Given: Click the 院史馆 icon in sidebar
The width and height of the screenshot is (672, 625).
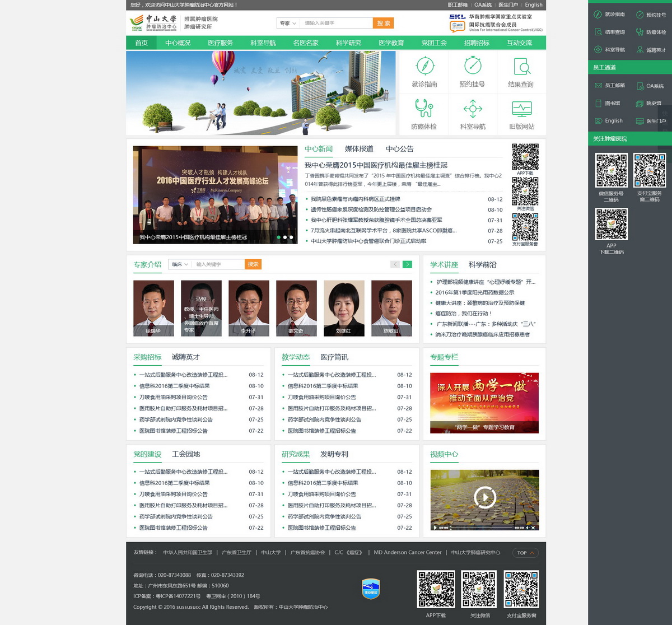Looking at the screenshot, I should coord(640,103).
